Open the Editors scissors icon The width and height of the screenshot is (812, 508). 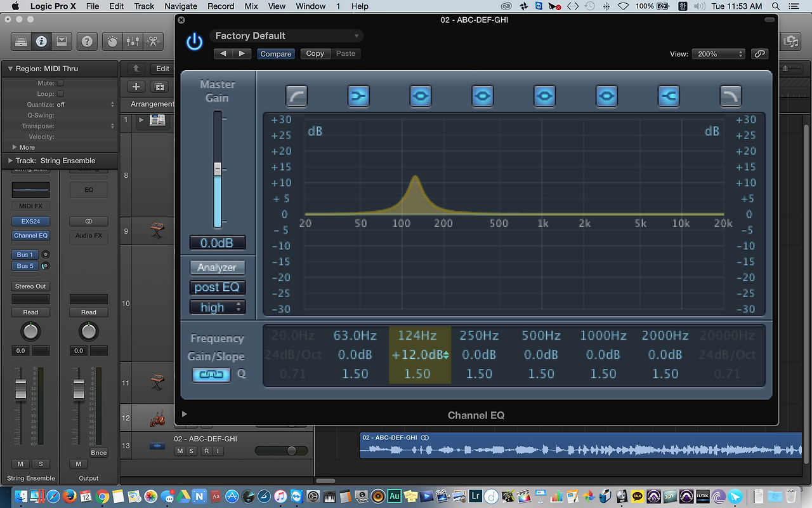[153, 41]
